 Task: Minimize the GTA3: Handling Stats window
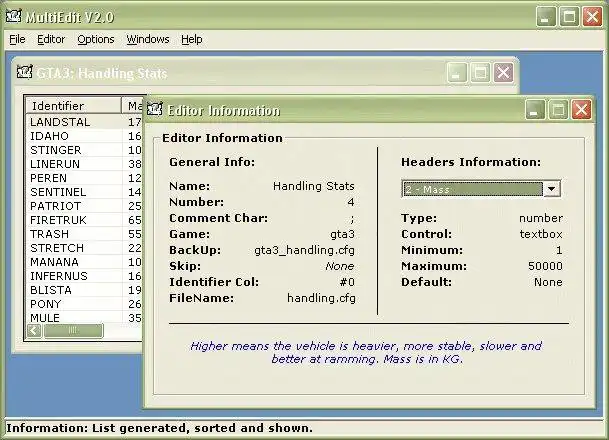coord(457,73)
